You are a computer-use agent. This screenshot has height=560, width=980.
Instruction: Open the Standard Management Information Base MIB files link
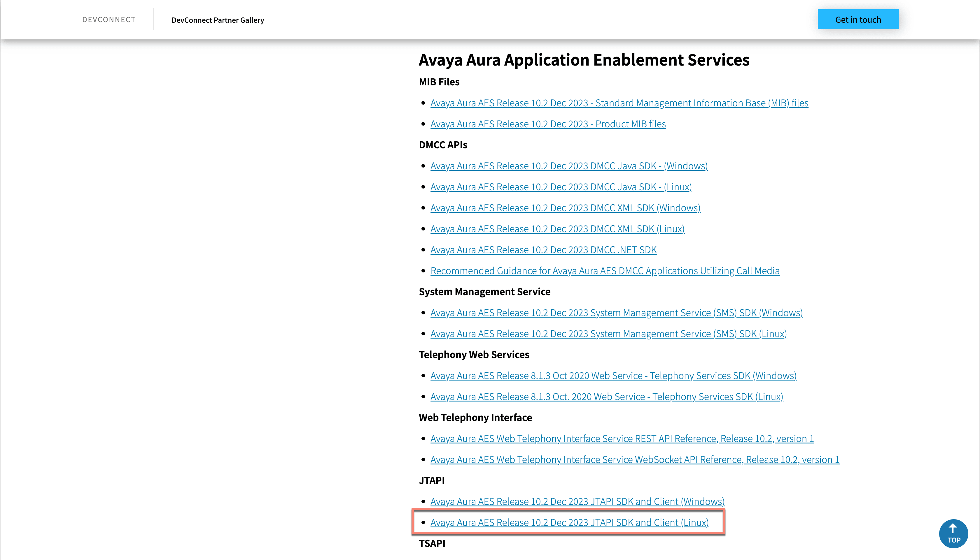(x=619, y=103)
